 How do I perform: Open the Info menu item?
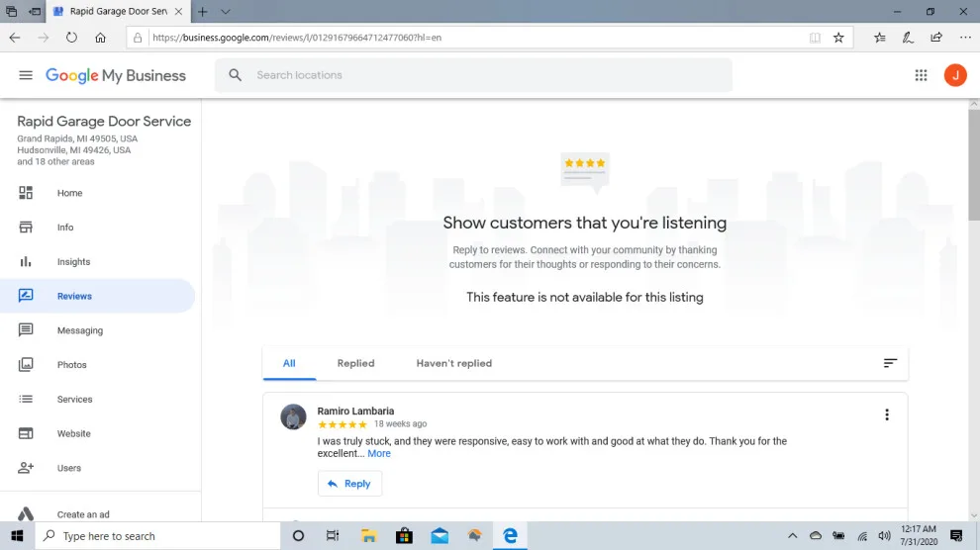pos(65,228)
